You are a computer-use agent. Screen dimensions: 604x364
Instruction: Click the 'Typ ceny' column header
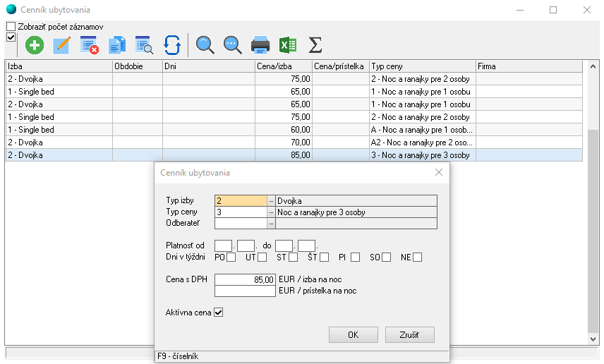pyautogui.click(x=422, y=66)
